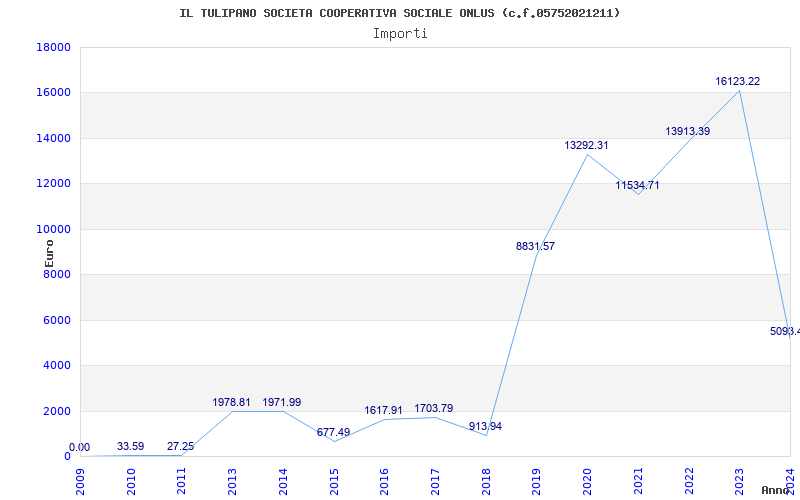Click the 2013 x-axis year label

(x=233, y=481)
